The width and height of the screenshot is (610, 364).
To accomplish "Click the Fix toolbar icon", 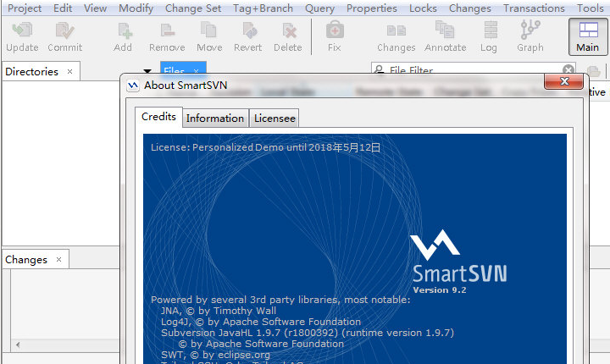I will 334,36.
